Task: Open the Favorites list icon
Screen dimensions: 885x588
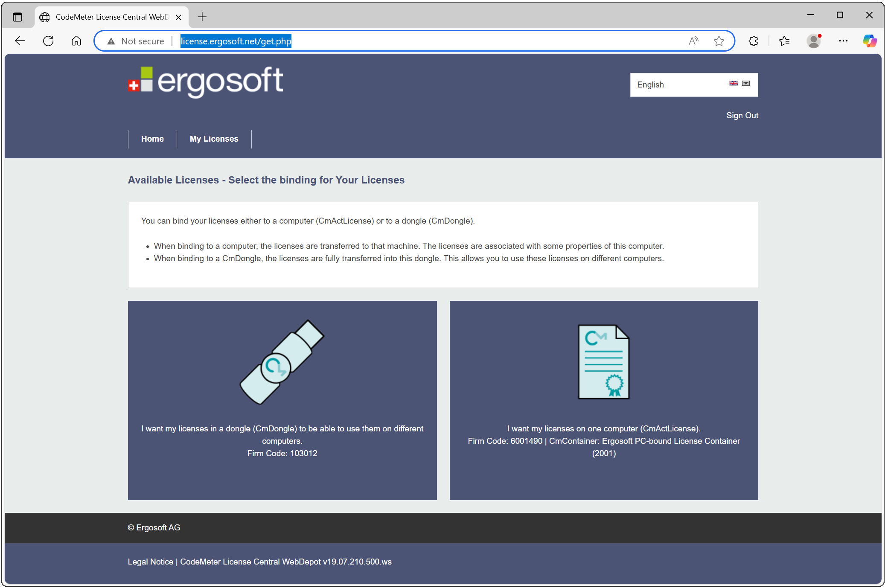Action: tap(784, 41)
